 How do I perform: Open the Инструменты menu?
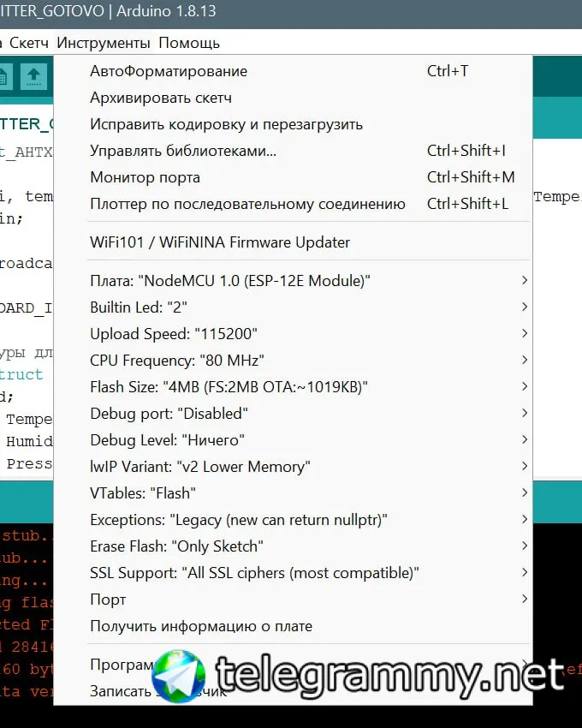click(103, 43)
